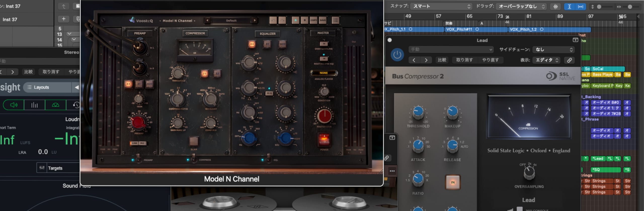Click the waveform zoom icon in Logic toolbar
Image resolution: width=644 pixels, height=211 pixels.
click(x=555, y=7)
